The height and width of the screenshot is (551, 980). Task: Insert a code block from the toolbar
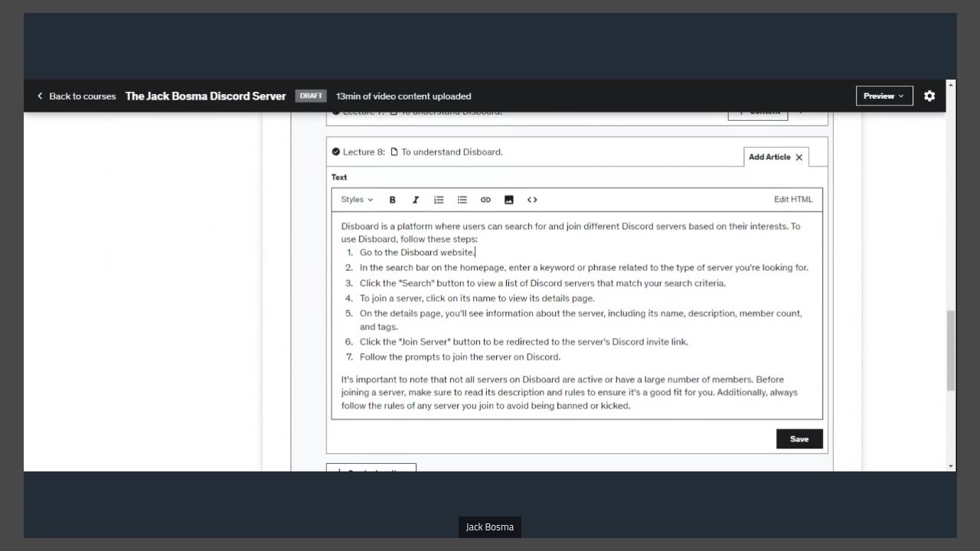[x=532, y=200]
